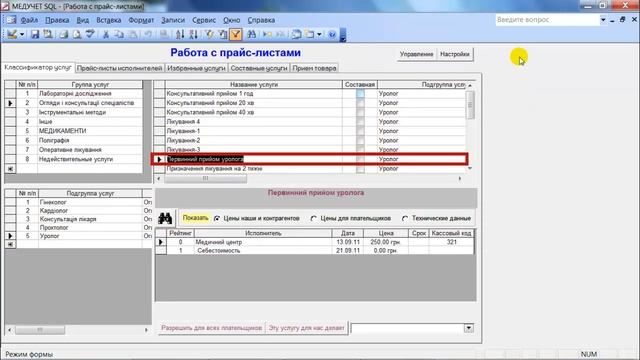This screenshot has width=640, height=360.
Task: Switch to the 'Прием товара' tab
Action: (x=314, y=68)
